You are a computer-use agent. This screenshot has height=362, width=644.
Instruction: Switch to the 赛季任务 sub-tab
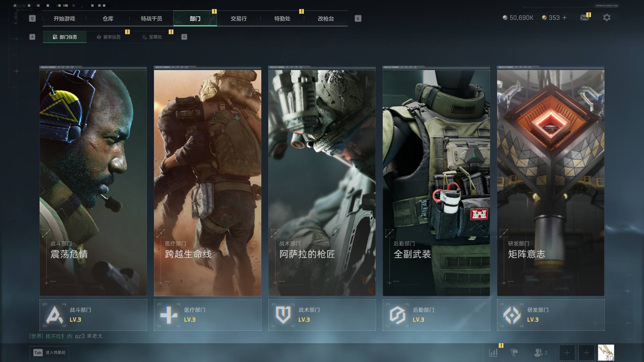108,37
